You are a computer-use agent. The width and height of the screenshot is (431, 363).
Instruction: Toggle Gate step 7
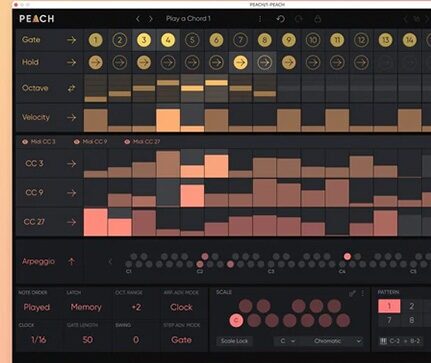click(x=240, y=40)
